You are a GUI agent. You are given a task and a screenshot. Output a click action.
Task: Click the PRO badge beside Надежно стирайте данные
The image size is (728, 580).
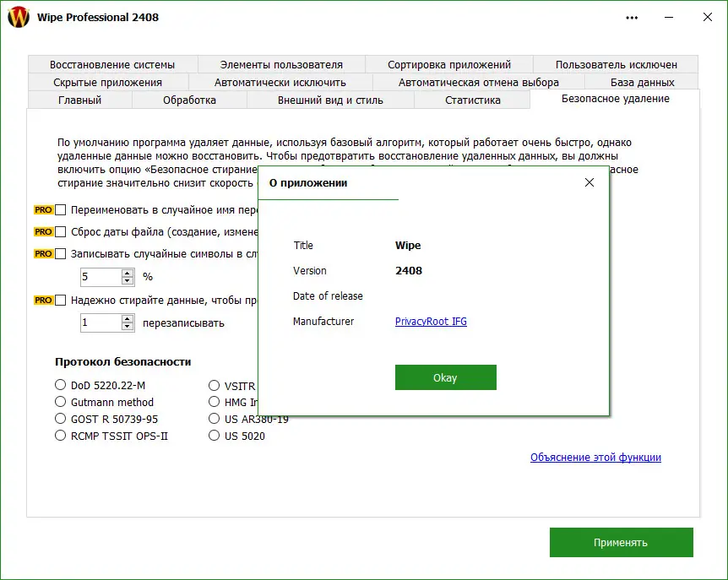coord(43,301)
